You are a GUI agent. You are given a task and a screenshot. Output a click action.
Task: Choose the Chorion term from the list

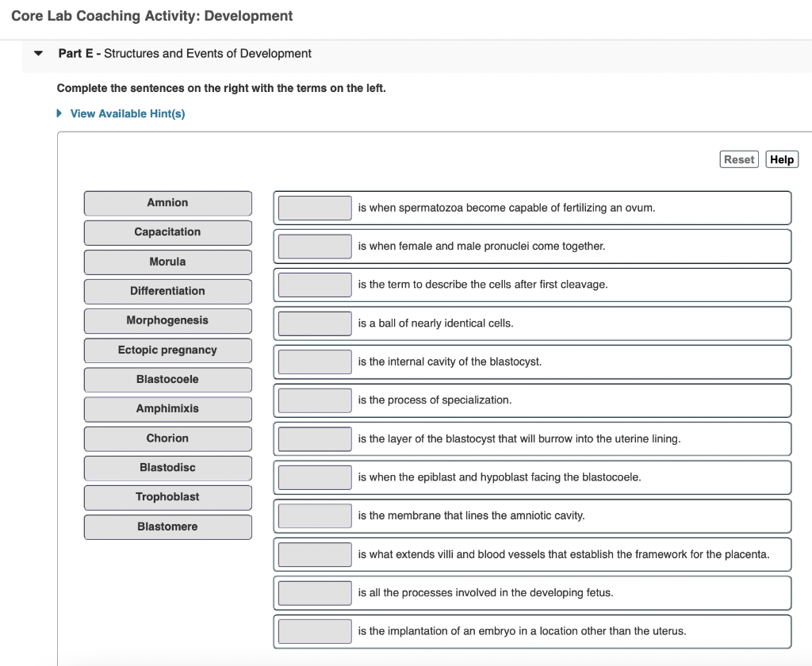click(167, 438)
